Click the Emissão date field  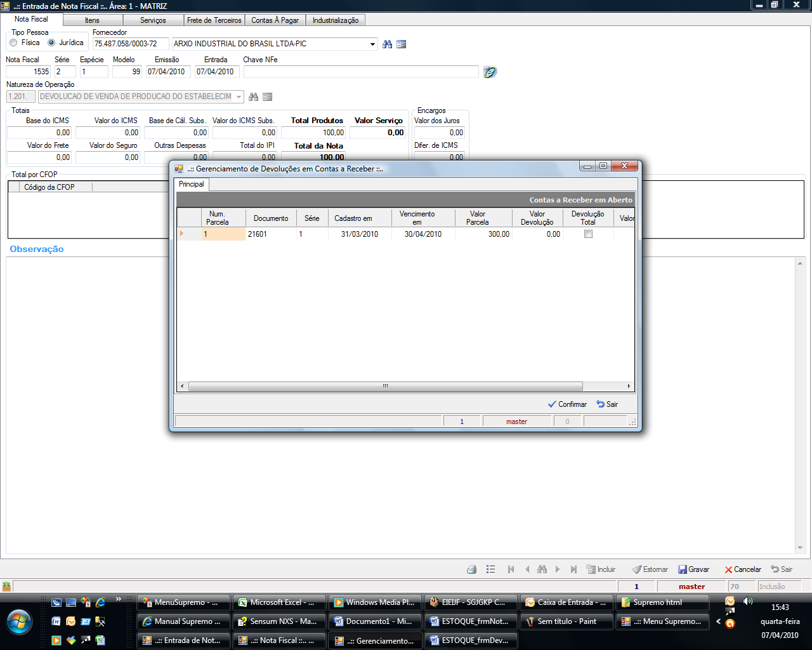click(168, 72)
